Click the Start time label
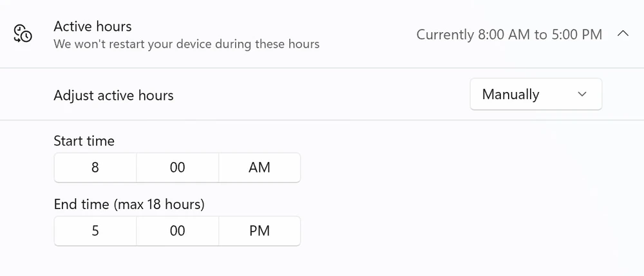The width and height of the screenshot is (644, 276). (x=84, y=140)
